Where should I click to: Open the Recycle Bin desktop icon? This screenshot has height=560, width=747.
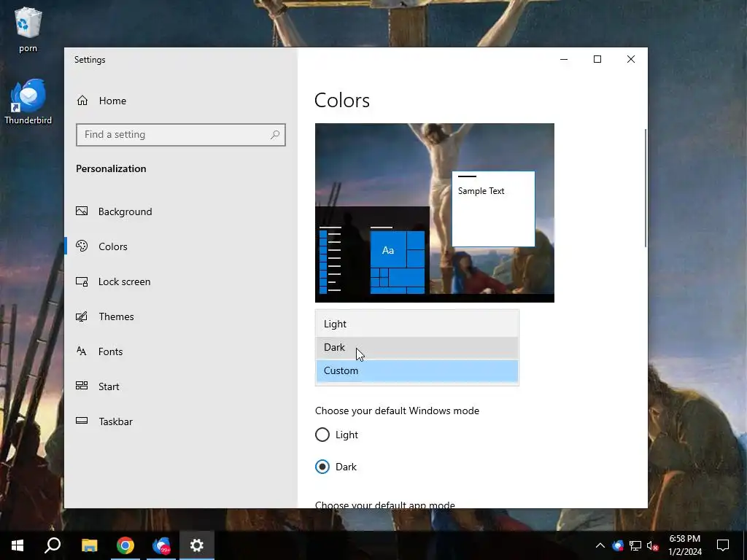[28, 28]
